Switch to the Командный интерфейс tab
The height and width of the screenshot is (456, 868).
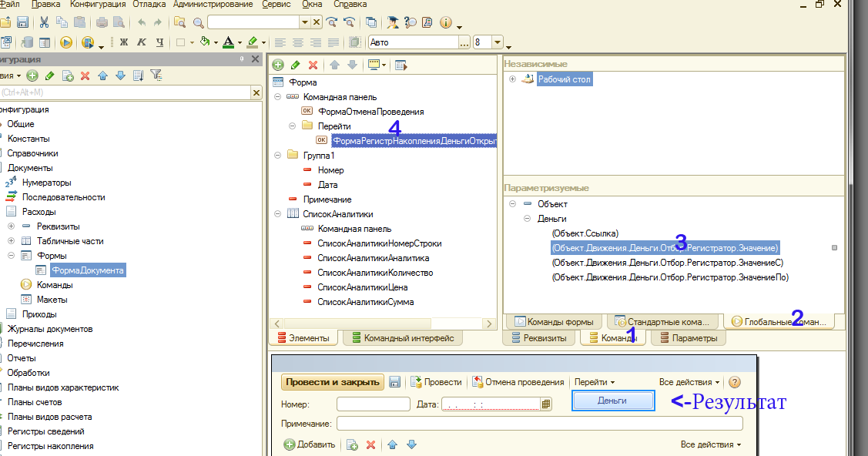tap(403, 338)
